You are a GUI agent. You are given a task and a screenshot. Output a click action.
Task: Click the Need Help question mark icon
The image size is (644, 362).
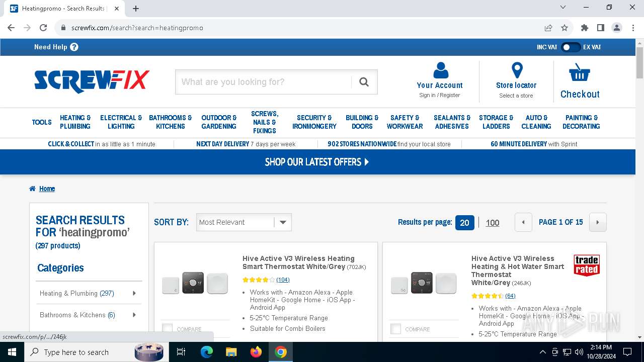point(74,47)
